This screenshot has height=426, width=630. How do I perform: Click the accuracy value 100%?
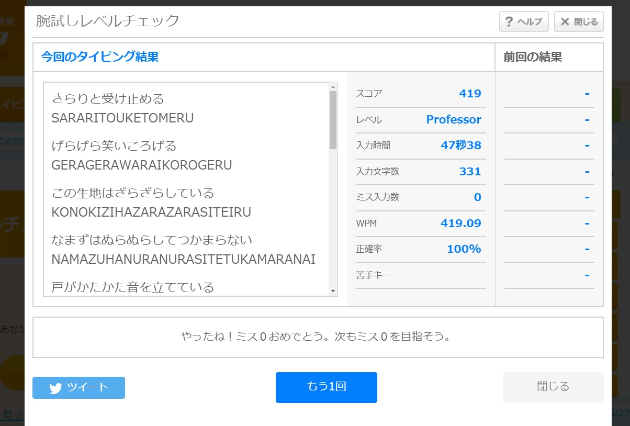[x=464, y=249]
